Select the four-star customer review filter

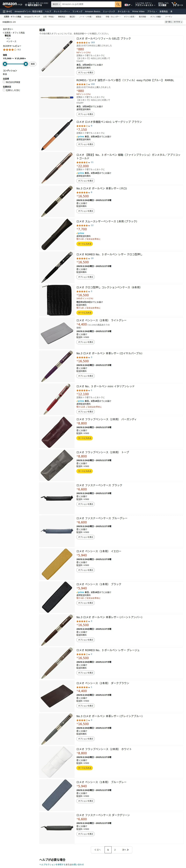(10, 49)
